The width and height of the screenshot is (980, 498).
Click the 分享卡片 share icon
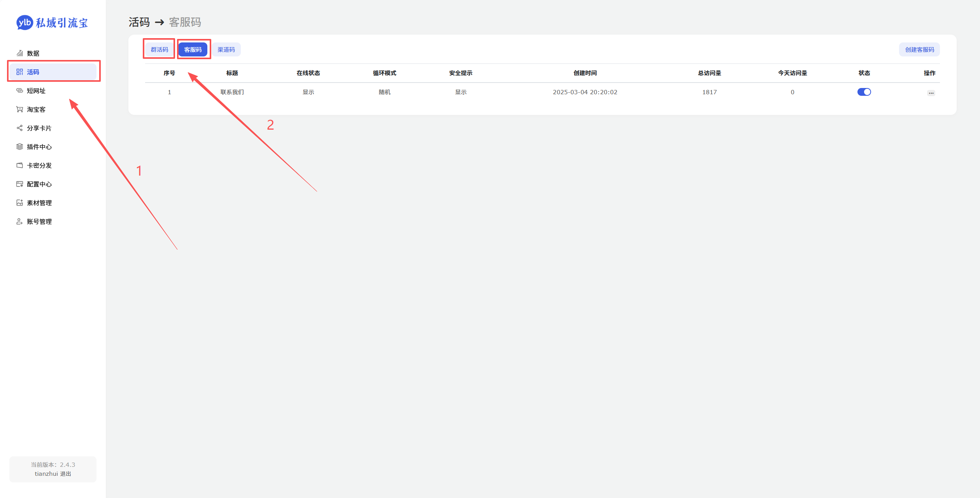[x=19, y=128]
